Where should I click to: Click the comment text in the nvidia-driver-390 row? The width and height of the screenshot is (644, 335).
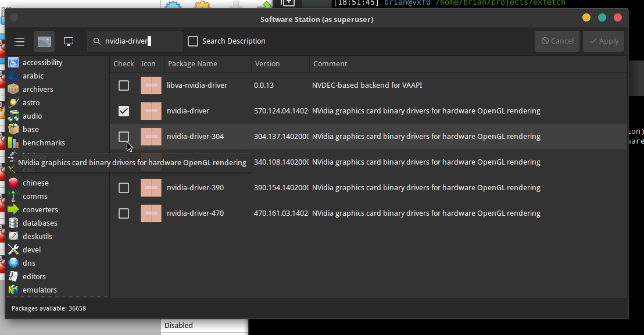426,188
